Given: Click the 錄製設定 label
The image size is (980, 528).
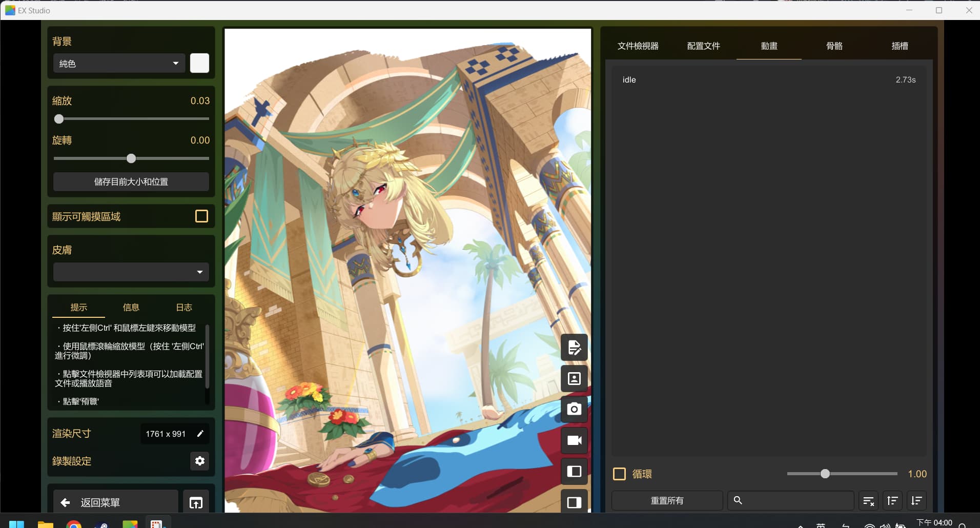Looking at the screenshot, I should [72, 461].
